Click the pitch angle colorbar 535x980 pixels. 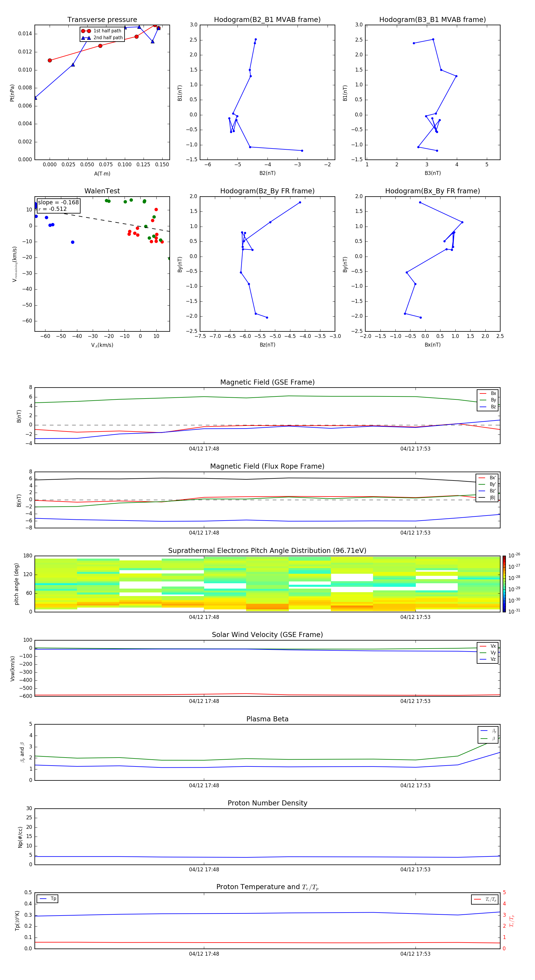[x=504, y=584]
